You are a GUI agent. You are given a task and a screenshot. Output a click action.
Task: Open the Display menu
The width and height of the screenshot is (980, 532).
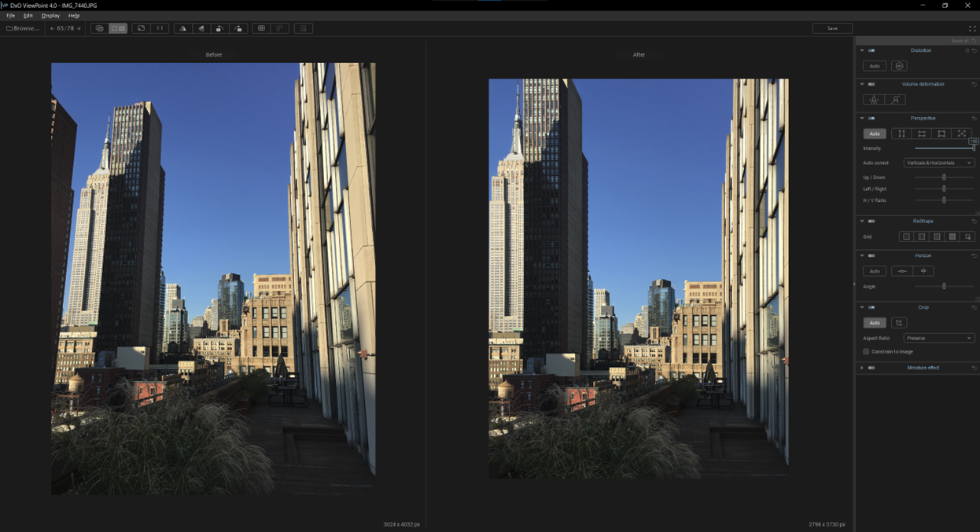click(50, 16)
